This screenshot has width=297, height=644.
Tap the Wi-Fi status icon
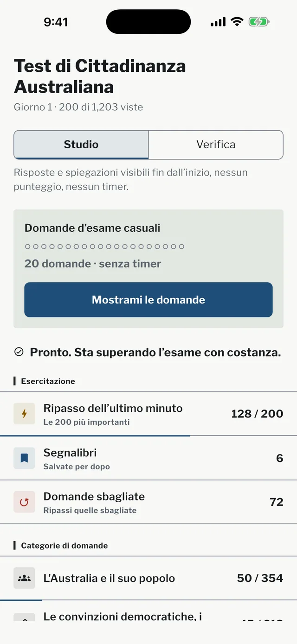[237, 22]
